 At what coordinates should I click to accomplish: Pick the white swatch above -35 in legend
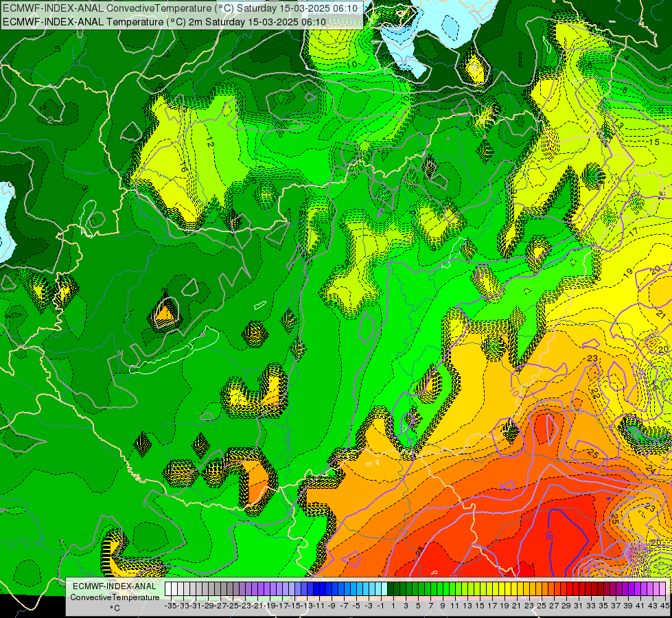coord(168,589)
